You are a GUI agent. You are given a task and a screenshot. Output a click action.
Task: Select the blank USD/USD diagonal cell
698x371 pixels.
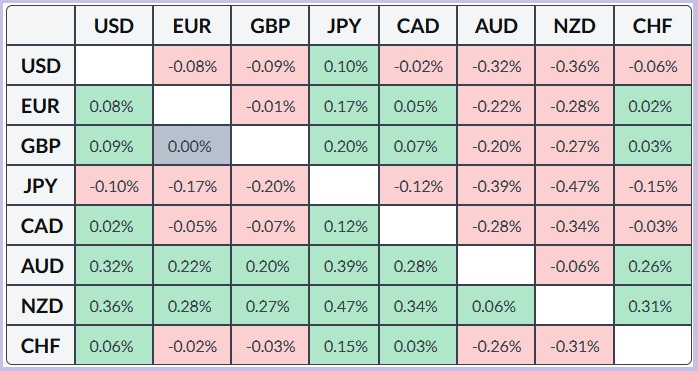(x=114, y=66)
